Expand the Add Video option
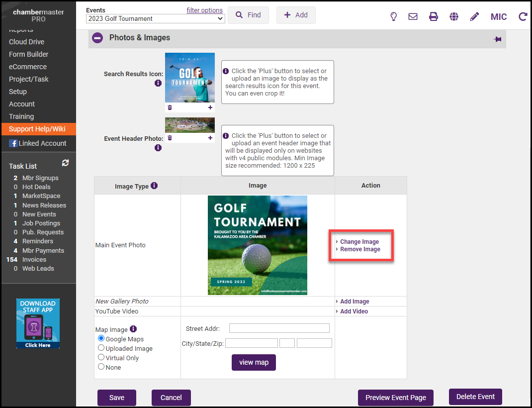Image resolution: width=532 pixels, height=408 pixels. tap(354, 311)
